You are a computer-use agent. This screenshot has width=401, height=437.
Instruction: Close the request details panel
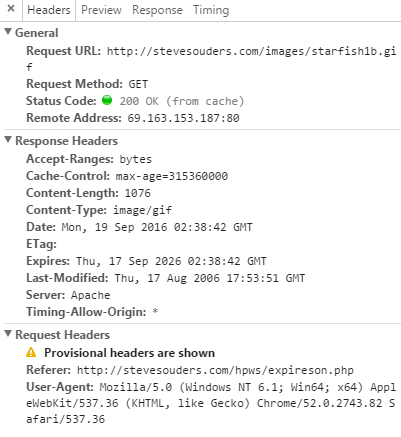11,9
